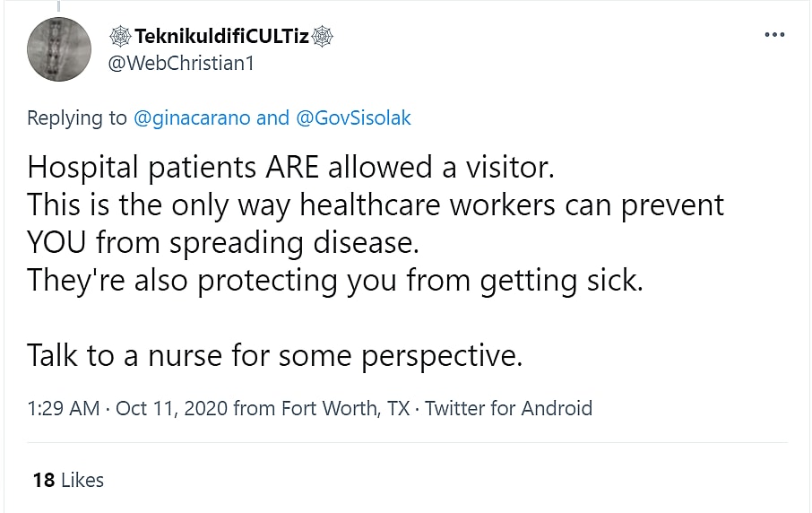Click the "protecting you from getting sick" line
Viewport: 812px width, 513px height.
(x=335, y=281)
